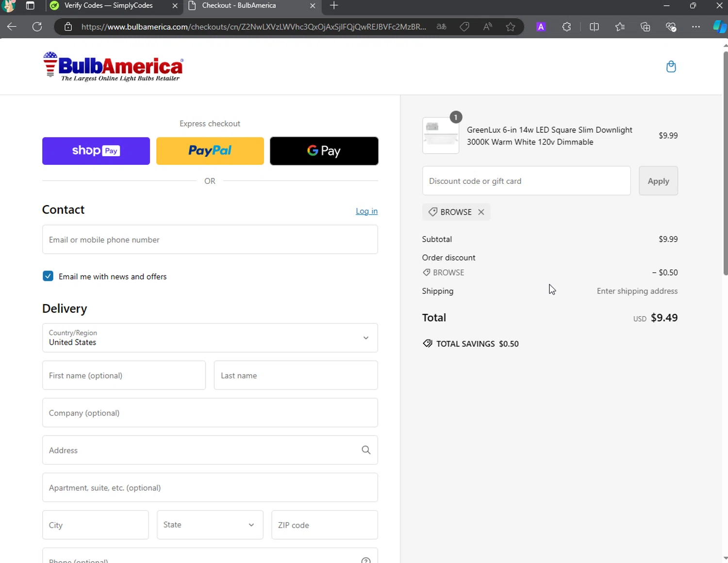This screenshot has height=563, width=728.
Task: Click the BulbAmerica logo
Action: click(113, 66)
